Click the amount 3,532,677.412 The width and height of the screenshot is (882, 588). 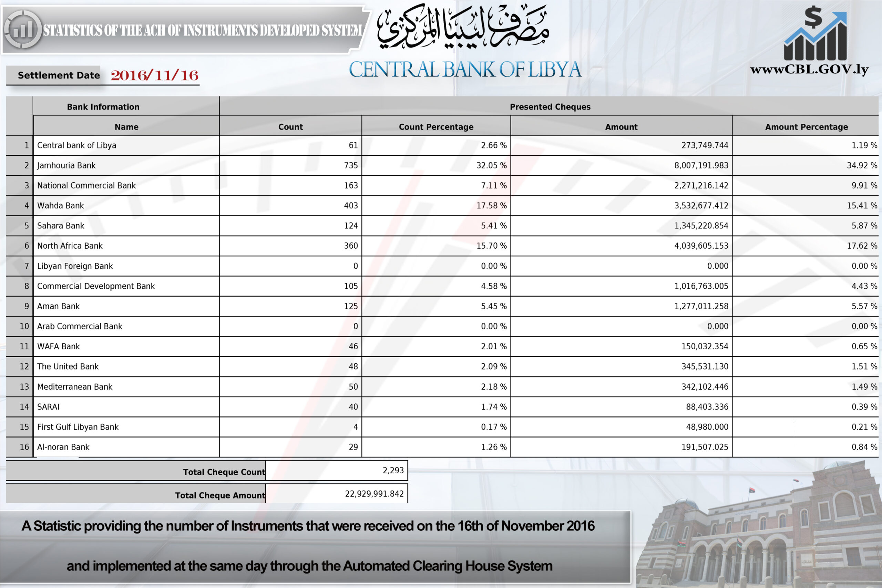coord(701,206)
